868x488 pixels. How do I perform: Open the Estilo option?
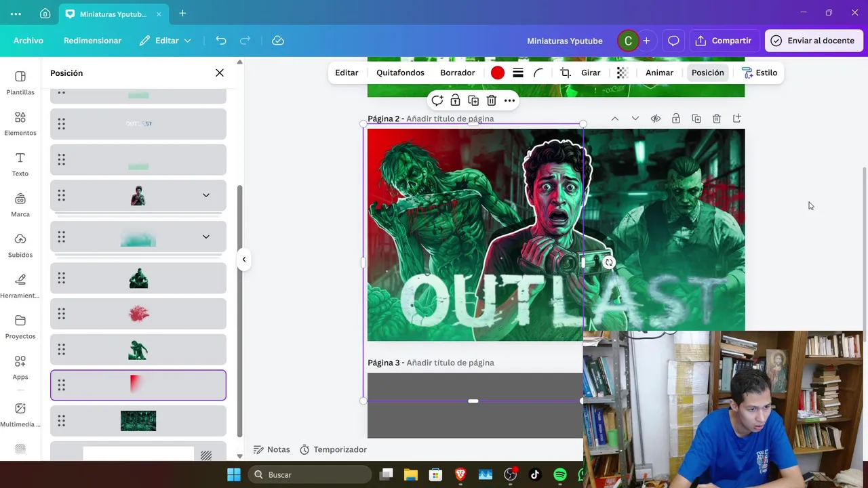click(x=759, y=73)
